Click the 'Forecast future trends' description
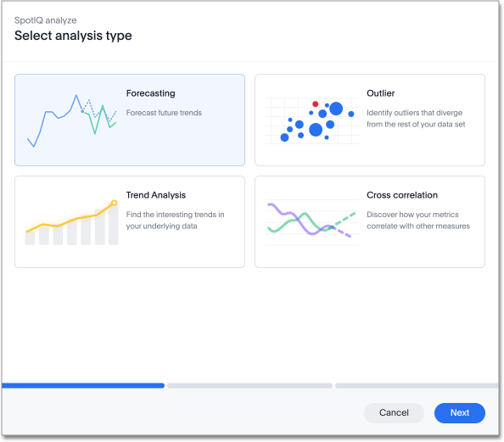The image size is (504, 442). [x=164, y=113]
